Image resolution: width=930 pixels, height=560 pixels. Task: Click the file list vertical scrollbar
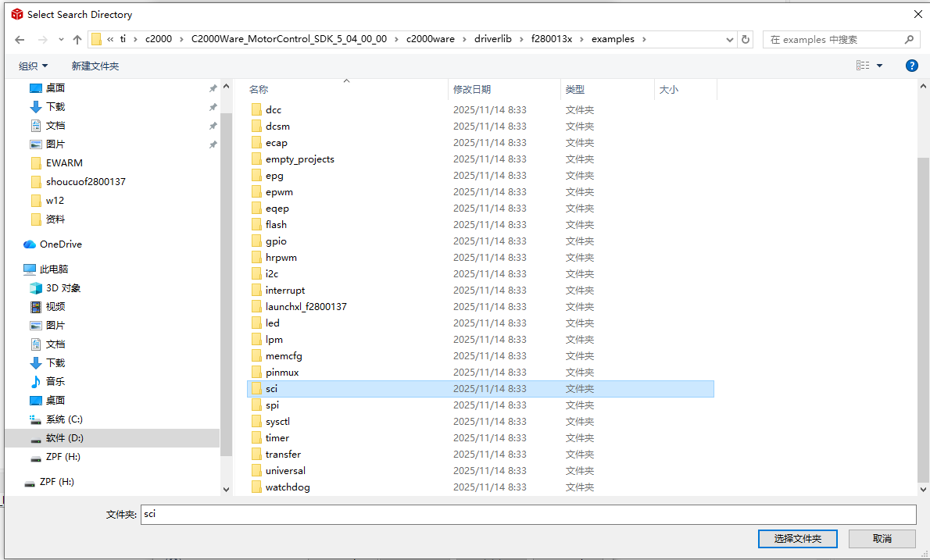(923, 320)
